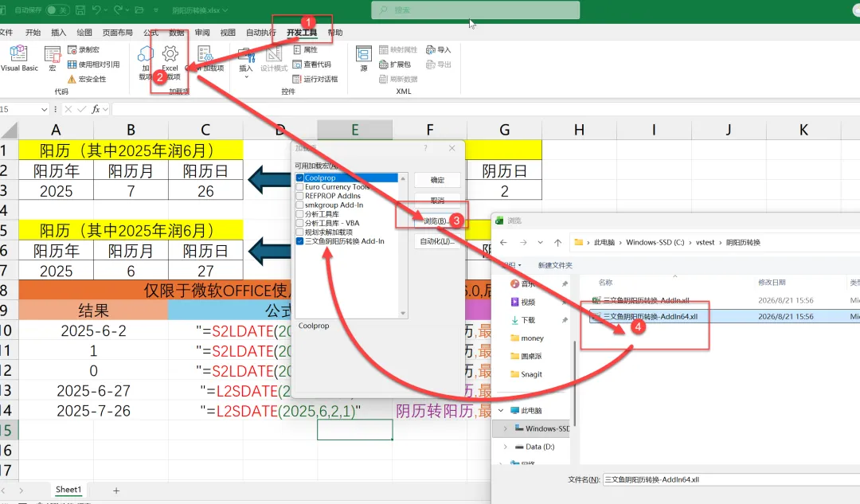Toggle the 自动保存 AutoSave switch
This screenshot has width=860, height=504.
[x=57, y=10]
